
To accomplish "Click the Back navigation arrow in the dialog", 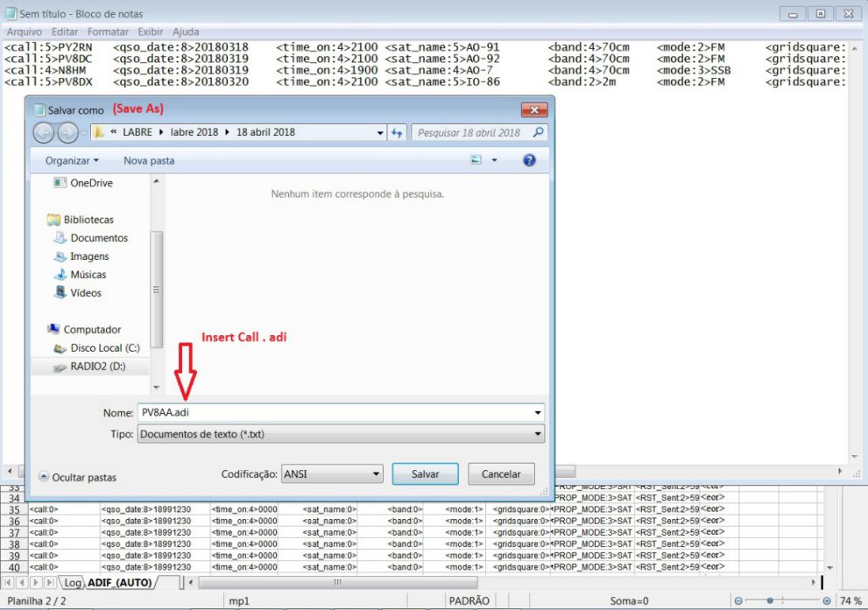I will pos(45,133).
